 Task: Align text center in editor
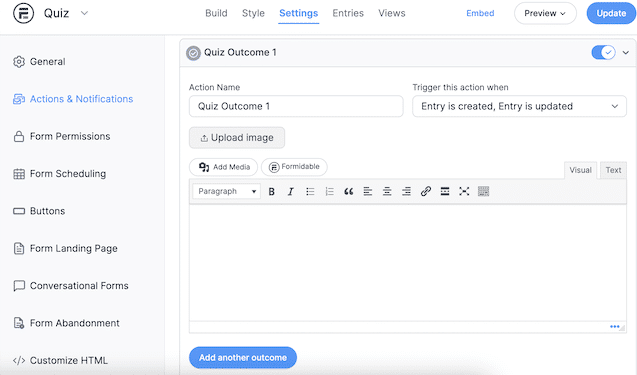[x=387, y=191]
